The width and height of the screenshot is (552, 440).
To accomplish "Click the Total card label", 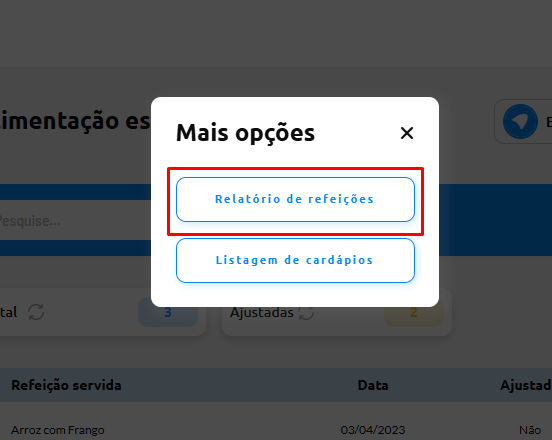I will [x=8, y=312].
